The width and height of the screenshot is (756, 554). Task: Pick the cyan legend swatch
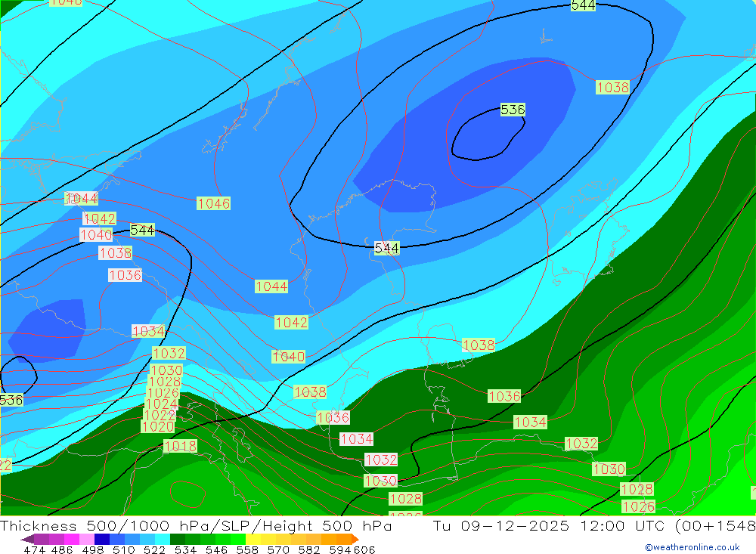[x=163, y=539]
